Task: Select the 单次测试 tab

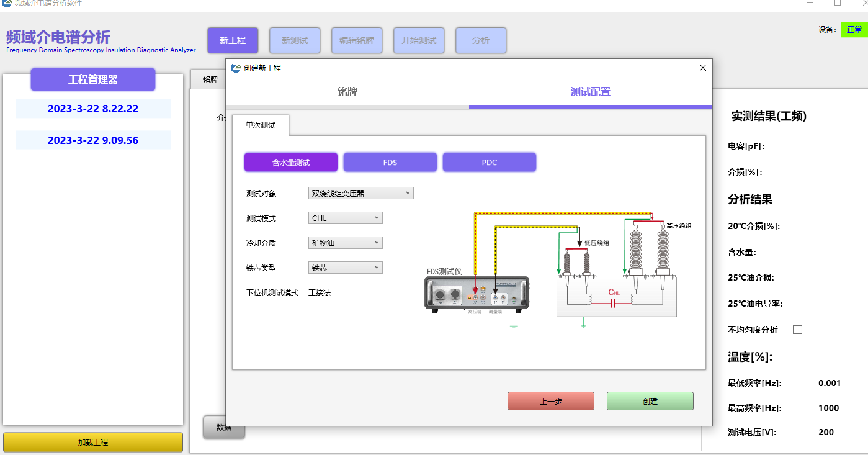Action: coord(261,125)
